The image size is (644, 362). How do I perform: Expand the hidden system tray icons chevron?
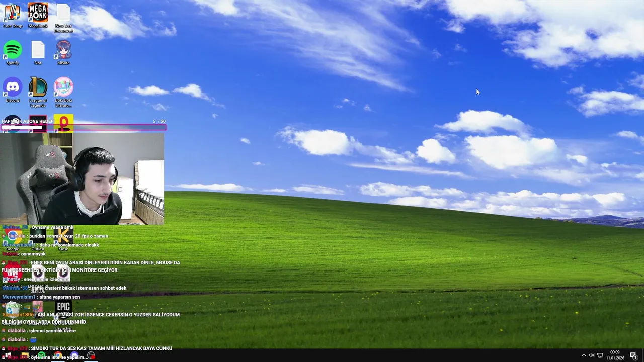[584, 356]
